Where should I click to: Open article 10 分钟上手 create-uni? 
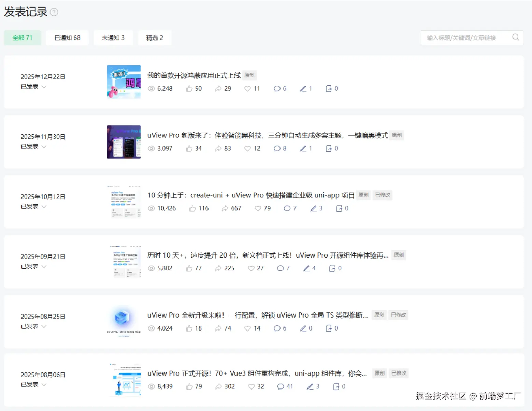click(x=251, y=195)
